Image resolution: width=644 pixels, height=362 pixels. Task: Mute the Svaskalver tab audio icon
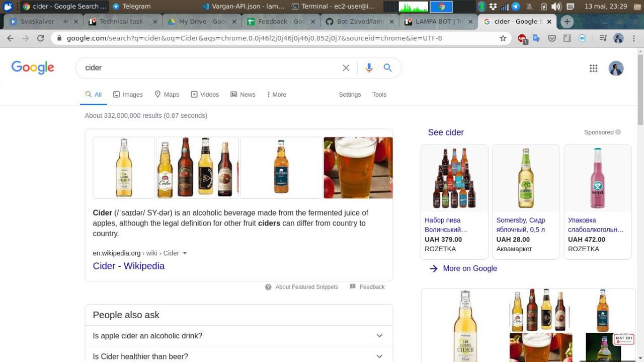click(x=66, y=22)
